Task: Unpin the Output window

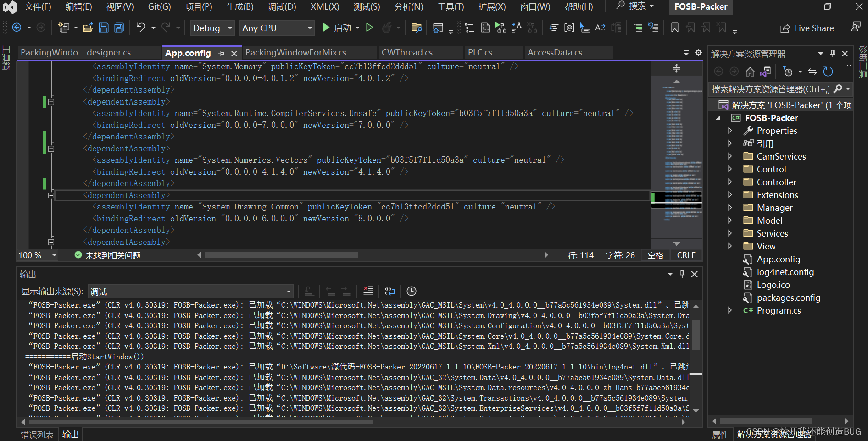Action: [x=682, y=274]
